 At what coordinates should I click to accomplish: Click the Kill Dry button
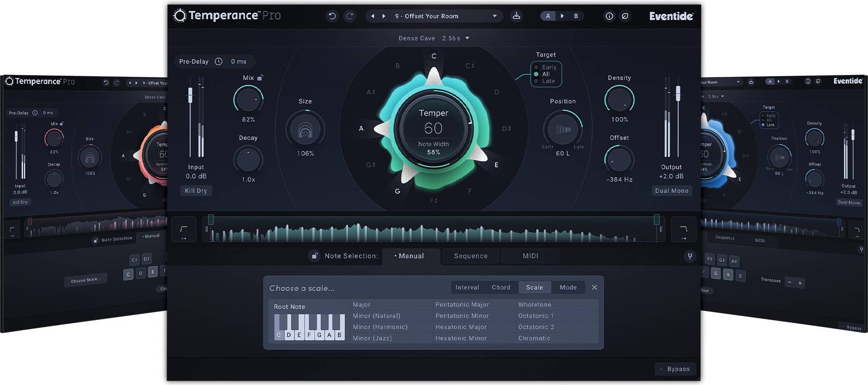tap(196, 191)
